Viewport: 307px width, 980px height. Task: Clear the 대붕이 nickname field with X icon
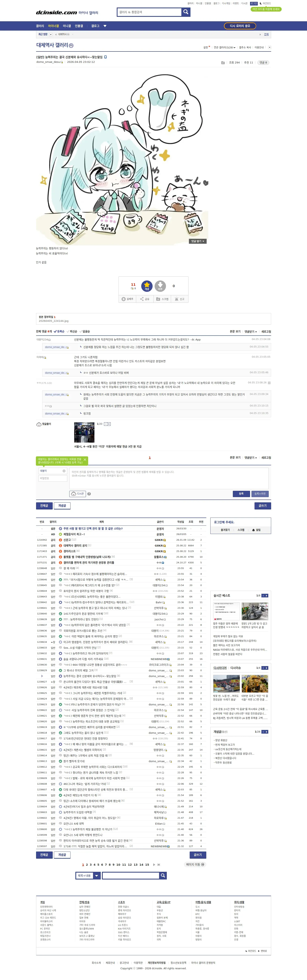[x=64, y=471]
